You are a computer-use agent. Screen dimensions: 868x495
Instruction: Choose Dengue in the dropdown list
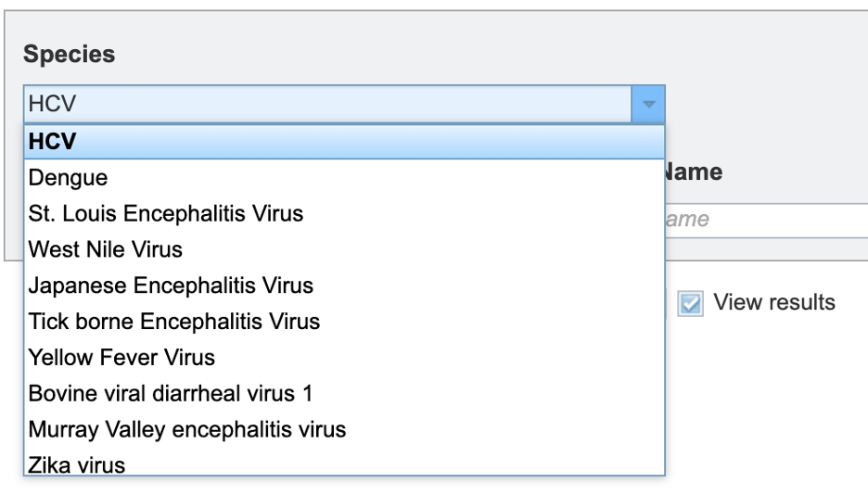pyautogui.click(x=344, y=178)
